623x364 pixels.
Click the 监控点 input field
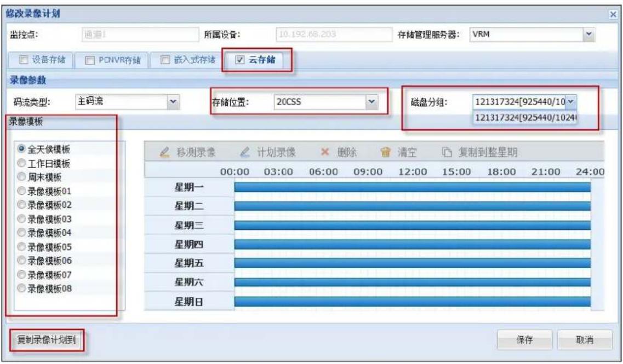[140, 34]
